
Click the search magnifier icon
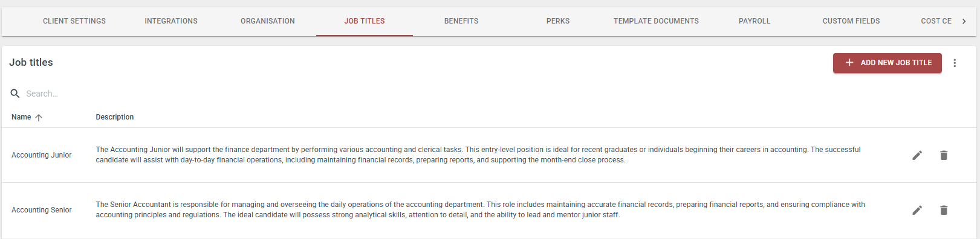(16, 94)
